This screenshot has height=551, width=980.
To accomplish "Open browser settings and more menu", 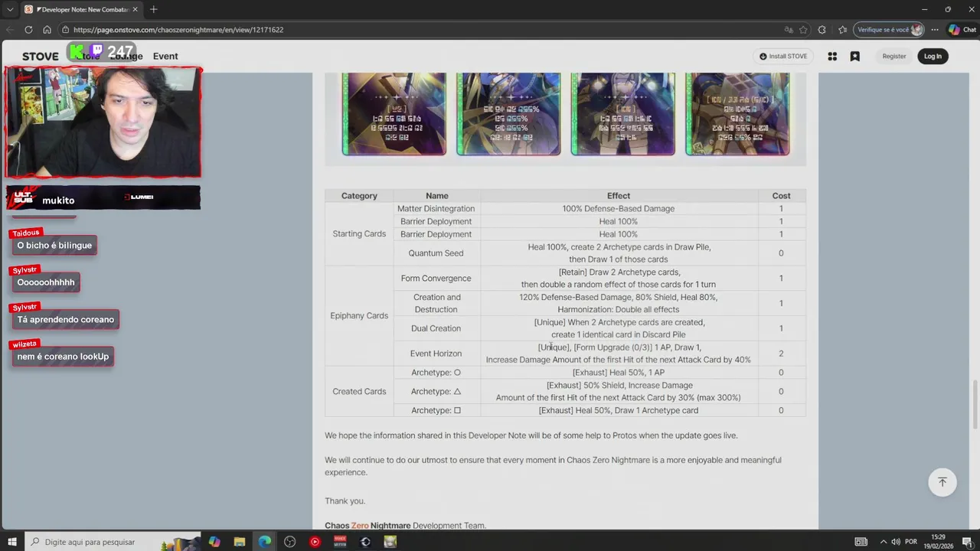I will pos(935,30).
